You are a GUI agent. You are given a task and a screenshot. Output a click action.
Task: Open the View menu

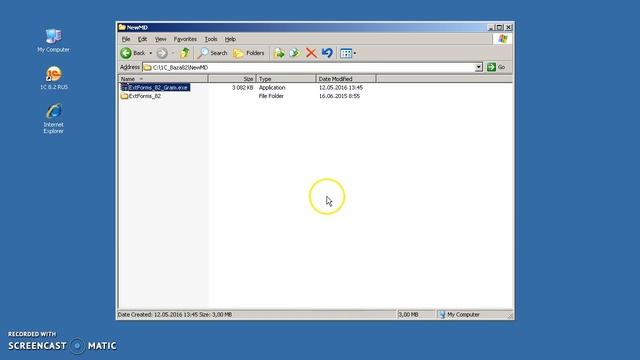point(160,39)
